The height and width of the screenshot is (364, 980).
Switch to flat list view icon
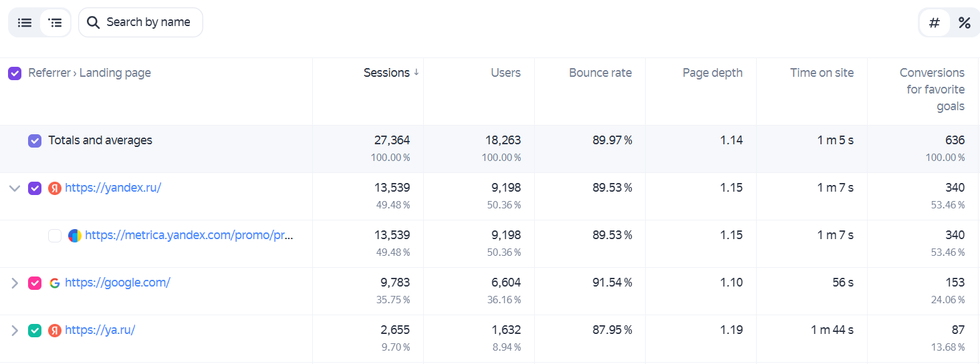[x=25, y=23]
